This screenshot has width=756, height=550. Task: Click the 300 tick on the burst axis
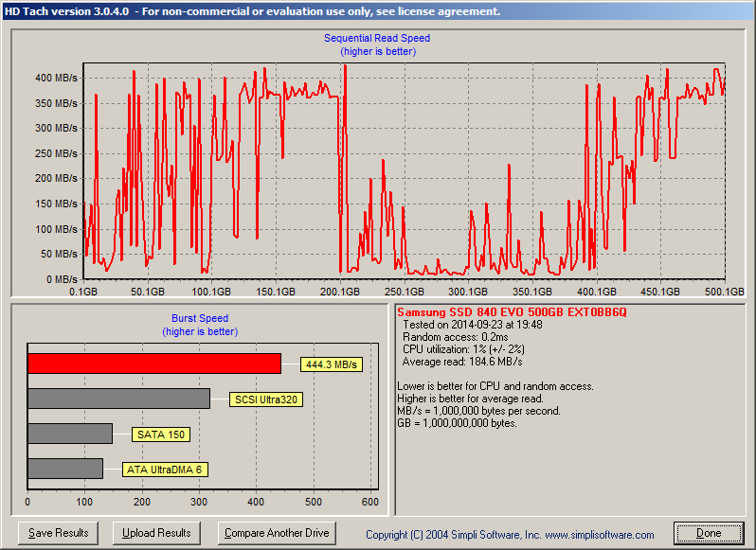[x=199, y=503]
